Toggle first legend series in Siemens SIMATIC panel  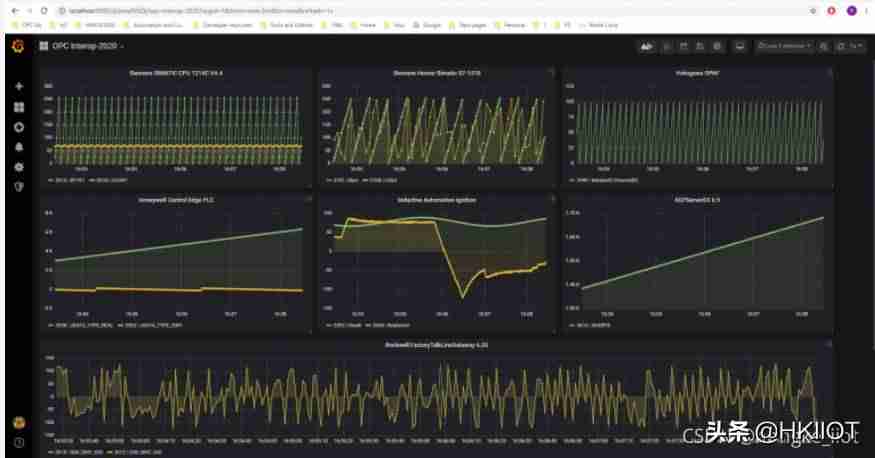(66, 180)
